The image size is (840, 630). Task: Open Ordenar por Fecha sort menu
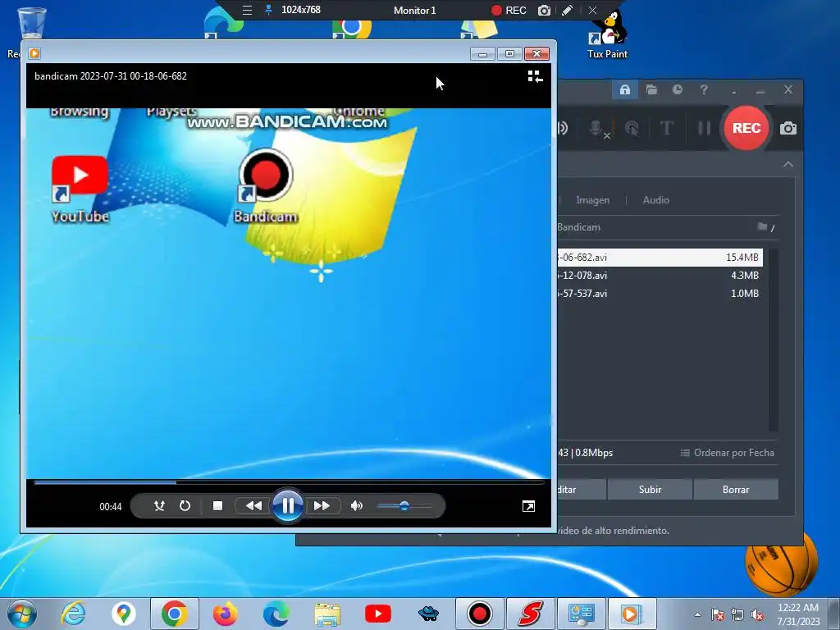pos(728,453)
